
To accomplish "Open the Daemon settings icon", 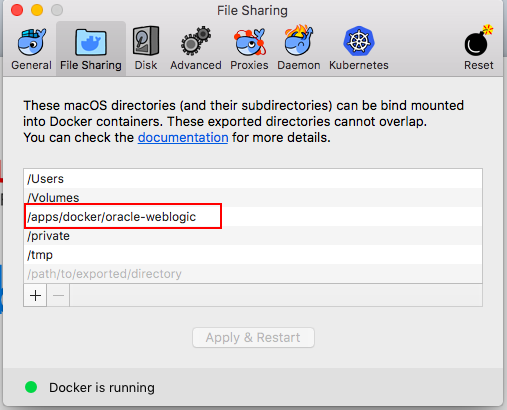I will coord(299,41).
